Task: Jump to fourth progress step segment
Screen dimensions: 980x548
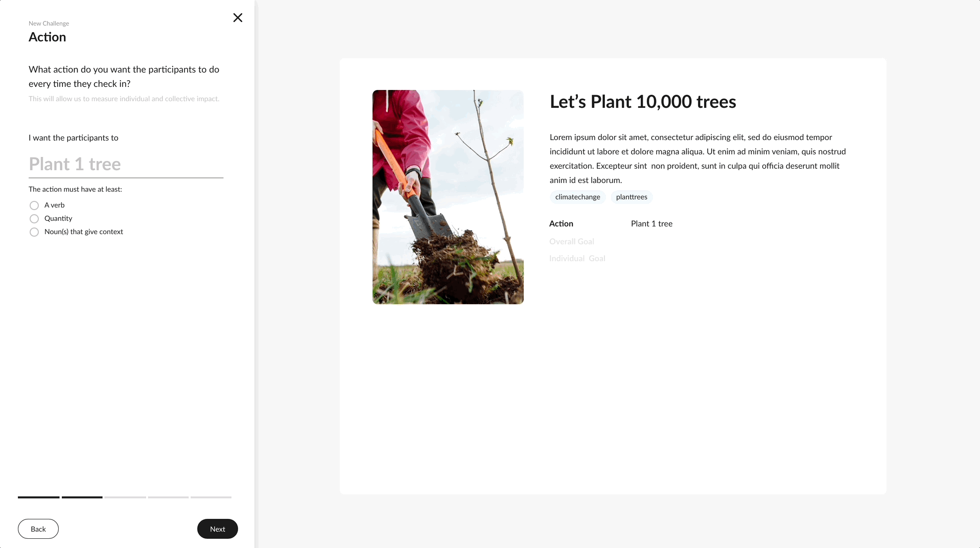Action: [168, 497]
